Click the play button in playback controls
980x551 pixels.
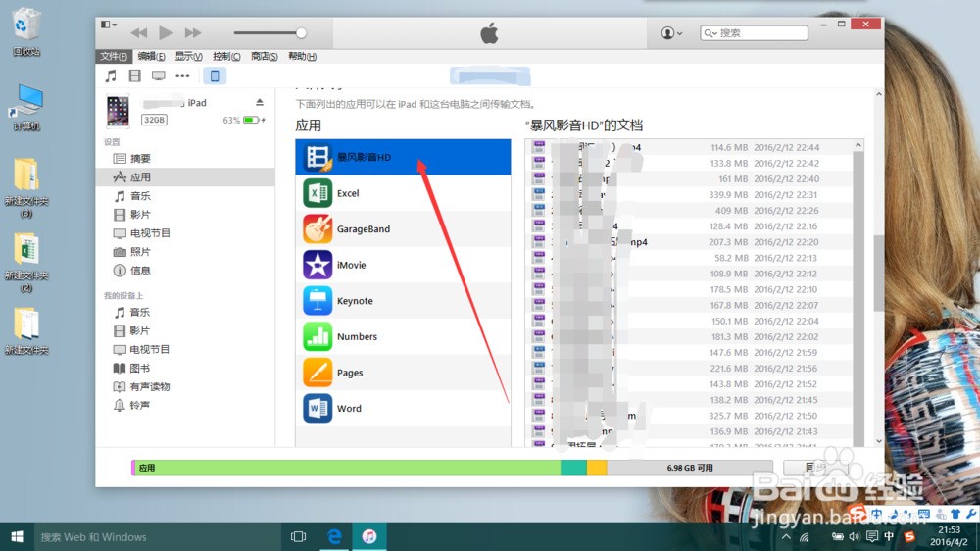tap(166, 33)
